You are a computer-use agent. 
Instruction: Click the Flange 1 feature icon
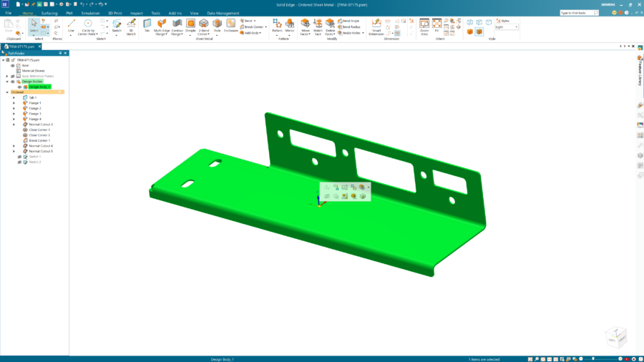tap(25, 103)
